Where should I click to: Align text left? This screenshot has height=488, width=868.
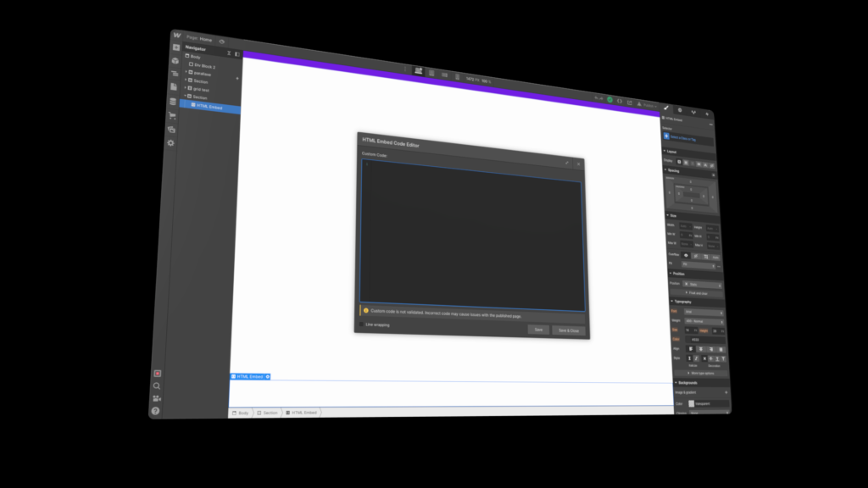coord(691,349)
